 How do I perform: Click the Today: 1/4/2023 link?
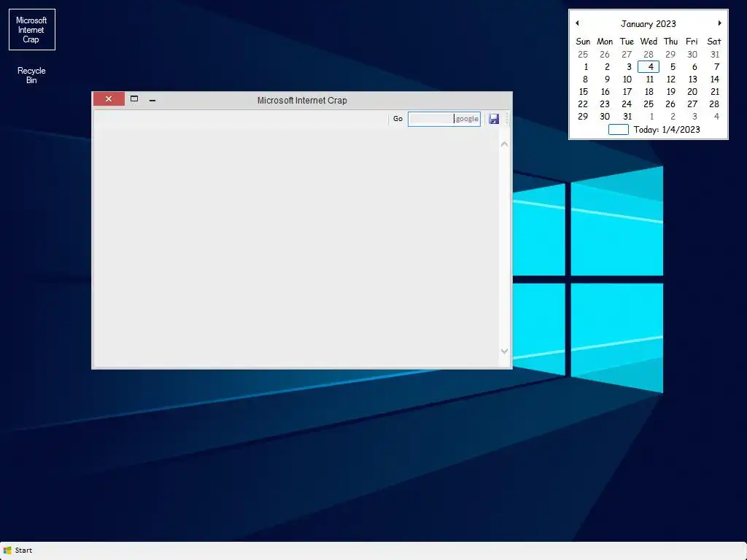(x=667, y=130)
